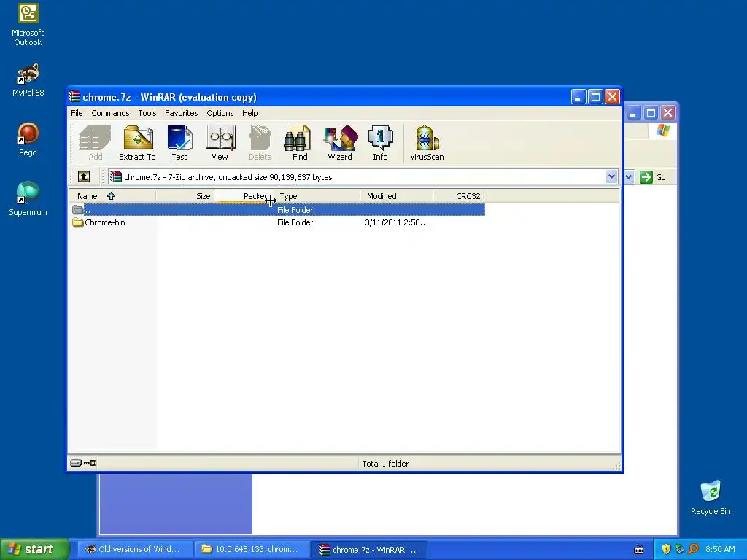Screen dimensions: 747x560
Task: Open the Commands menu
Action: pos(110,113)
